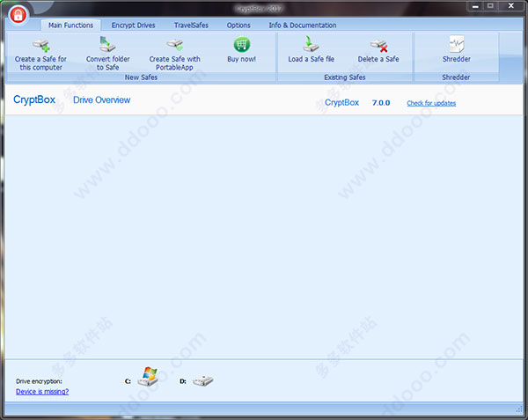The width and height of the screenshot is (528, 420).
Task: Minimize the CryptBox window
Action: coord(475,6)
